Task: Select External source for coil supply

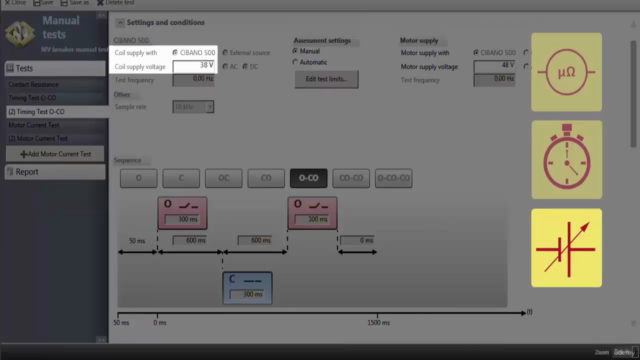Action: pos(225,53)
